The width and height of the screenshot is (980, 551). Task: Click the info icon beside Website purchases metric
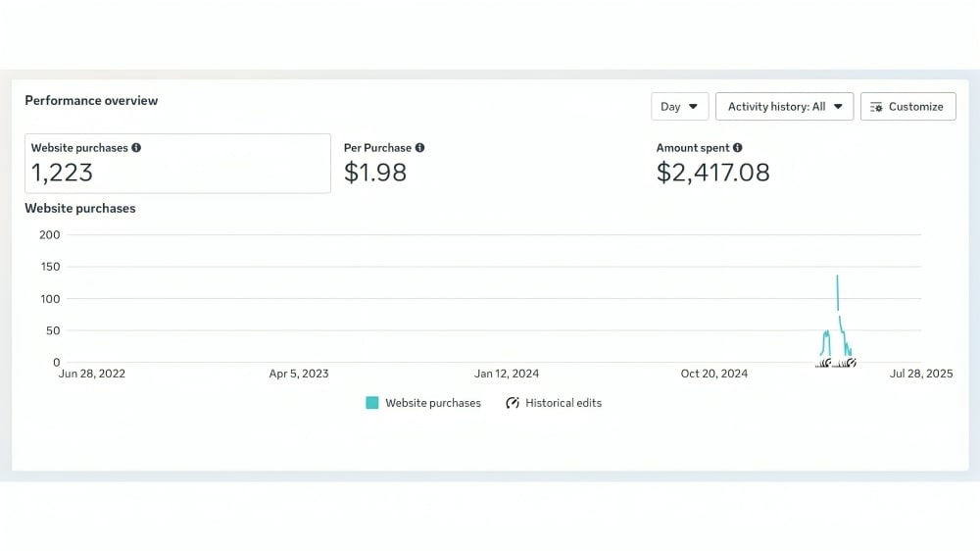point(136,148)
